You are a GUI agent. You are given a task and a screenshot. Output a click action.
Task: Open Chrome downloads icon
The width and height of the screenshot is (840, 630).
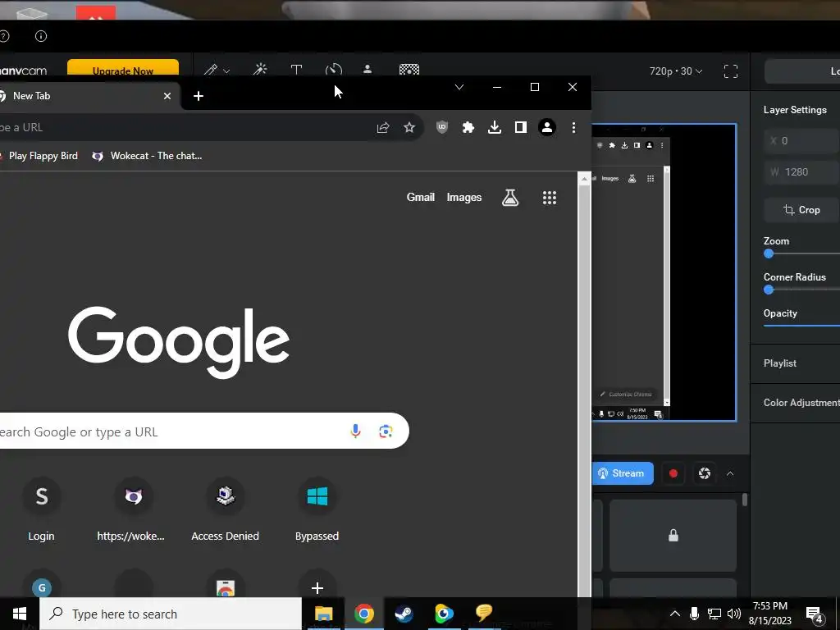tap(495, 127)
